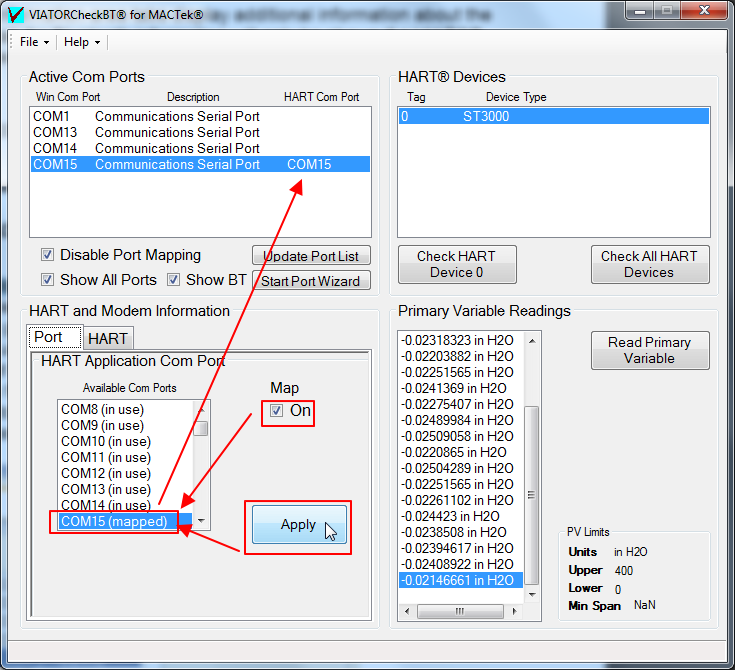Image resolution: width=735 pixels, height=670 pixels.
Task: Select reading -0.0238508 in H2O
Action: point(461,532)
